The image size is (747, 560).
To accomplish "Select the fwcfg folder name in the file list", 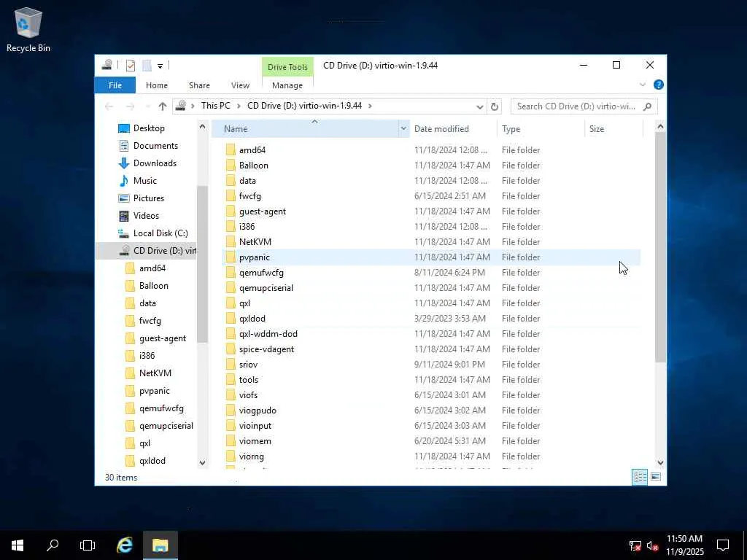I will pyautogui.click(x=249, y=195).
